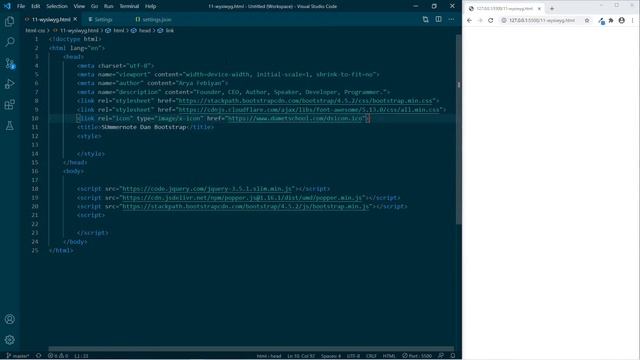This screenshot has width=640, height=360.
Task: Change line ending via CRLF status item
Action: point(371,356)
